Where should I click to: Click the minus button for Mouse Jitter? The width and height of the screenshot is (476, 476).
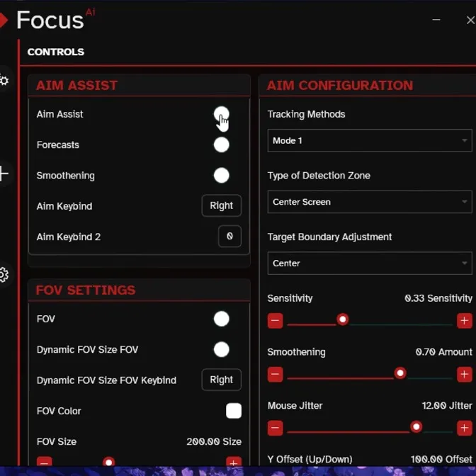(276, 428)
